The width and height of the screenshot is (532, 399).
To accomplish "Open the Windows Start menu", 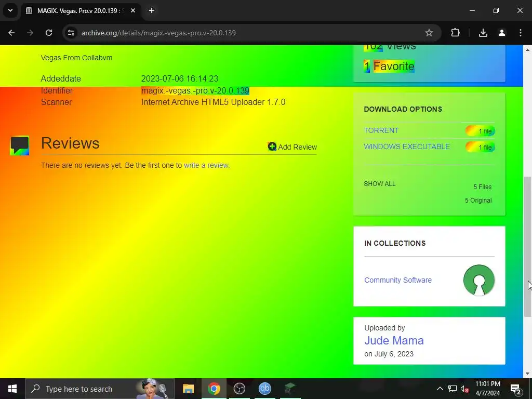I will click(12, 389).
